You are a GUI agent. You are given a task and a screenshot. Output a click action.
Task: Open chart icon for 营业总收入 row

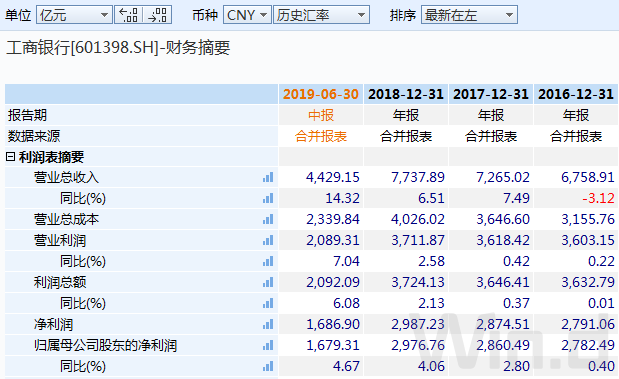pos(268,177)
